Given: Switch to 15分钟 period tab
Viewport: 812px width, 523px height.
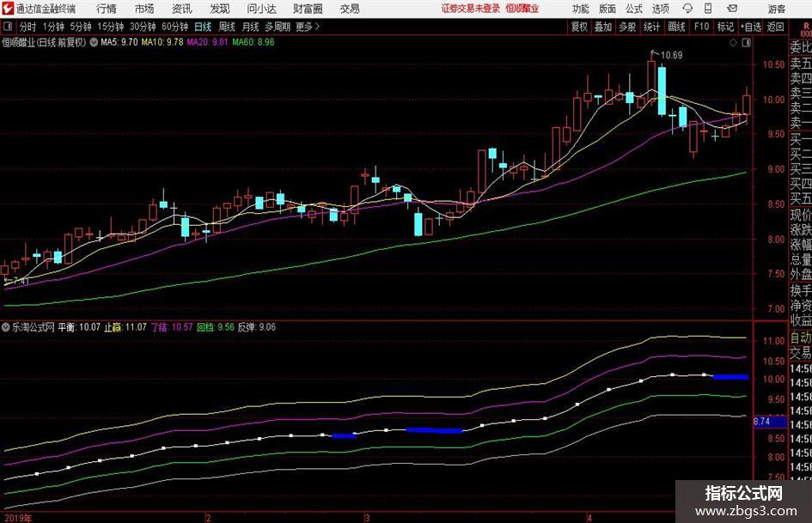Looking at the screenshot, I should click(x=111, y=27).
